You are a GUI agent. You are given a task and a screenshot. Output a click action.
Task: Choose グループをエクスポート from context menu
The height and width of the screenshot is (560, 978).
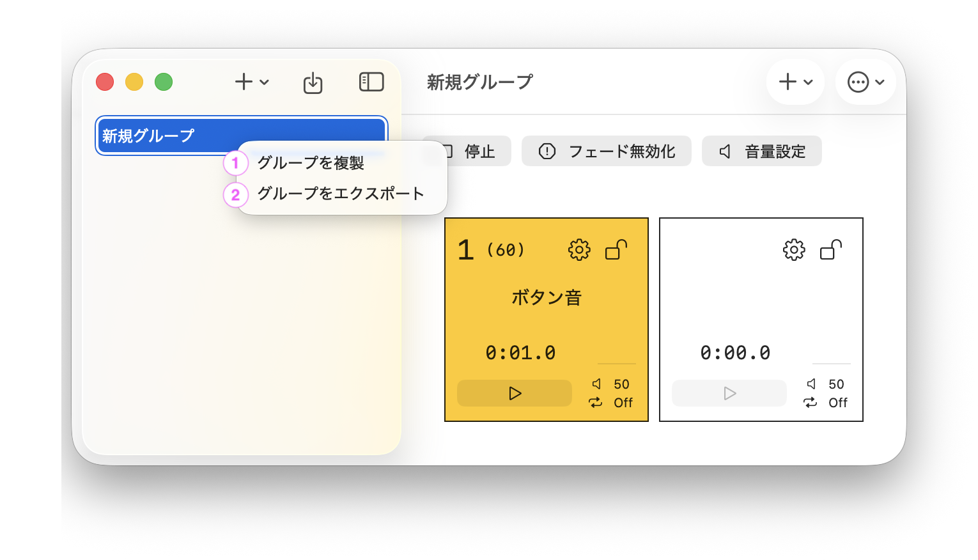(341, 194)
